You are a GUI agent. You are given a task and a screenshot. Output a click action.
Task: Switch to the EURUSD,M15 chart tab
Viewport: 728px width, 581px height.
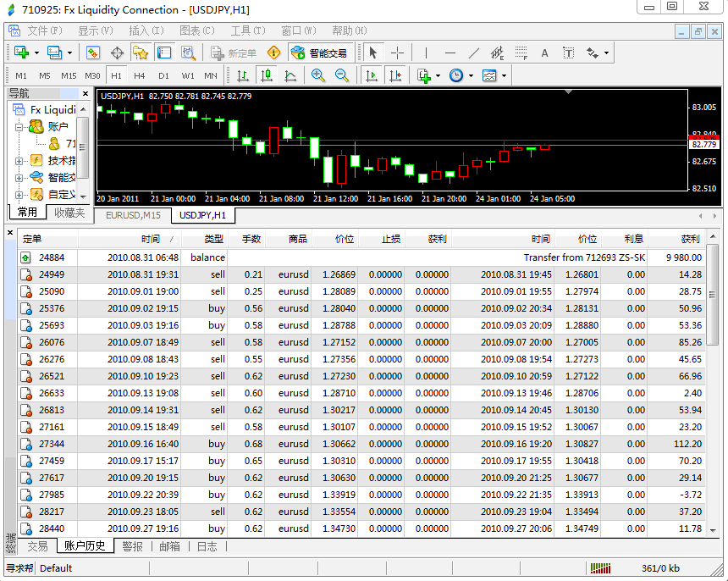pyautogui.click(x=133, y=215)
